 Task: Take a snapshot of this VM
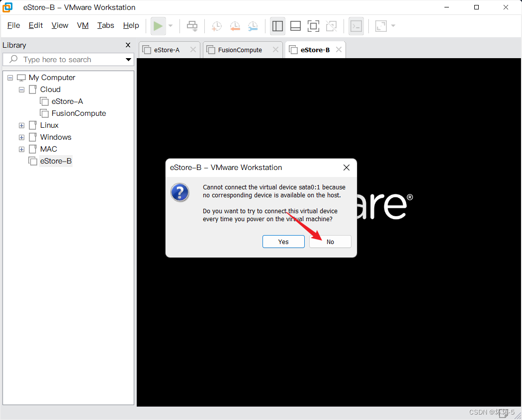click(x=217, y=26)
